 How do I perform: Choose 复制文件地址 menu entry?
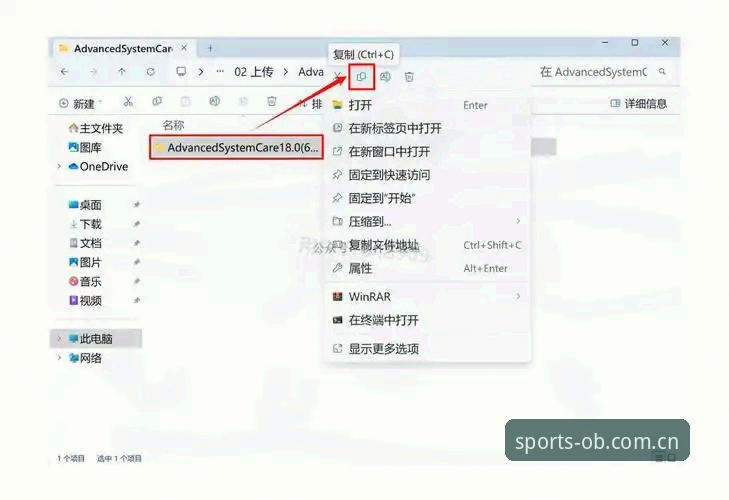point(427,245)
